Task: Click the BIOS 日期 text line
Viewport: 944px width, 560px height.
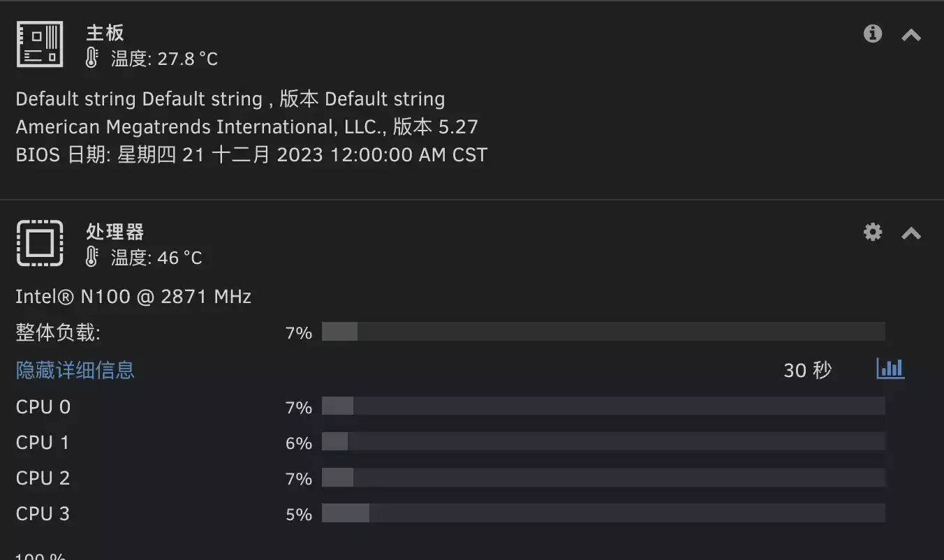Action: point(251,154)
